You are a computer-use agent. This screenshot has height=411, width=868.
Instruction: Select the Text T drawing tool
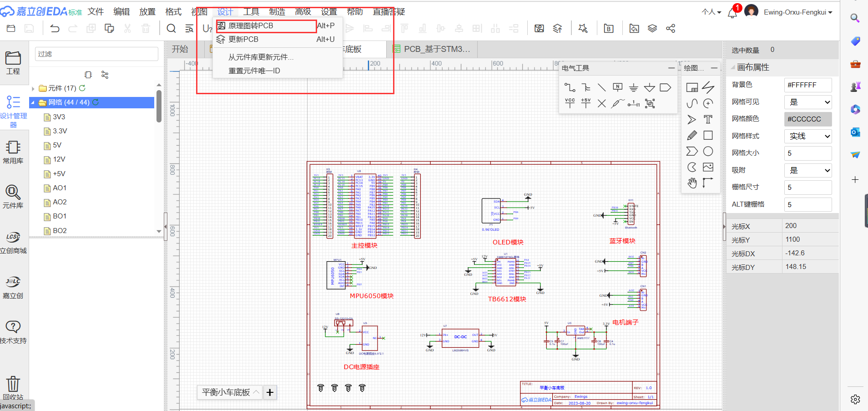[x=708, y=119]
